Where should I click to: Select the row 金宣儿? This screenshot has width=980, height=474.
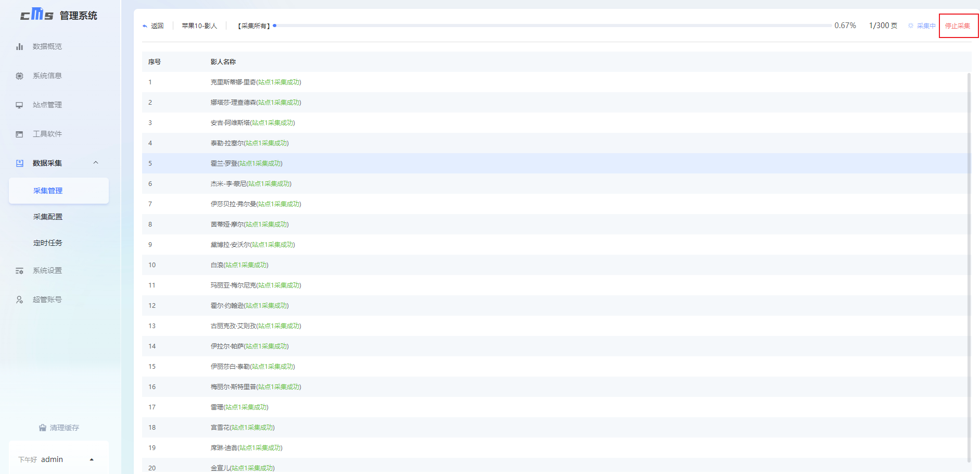pos(556,466)
